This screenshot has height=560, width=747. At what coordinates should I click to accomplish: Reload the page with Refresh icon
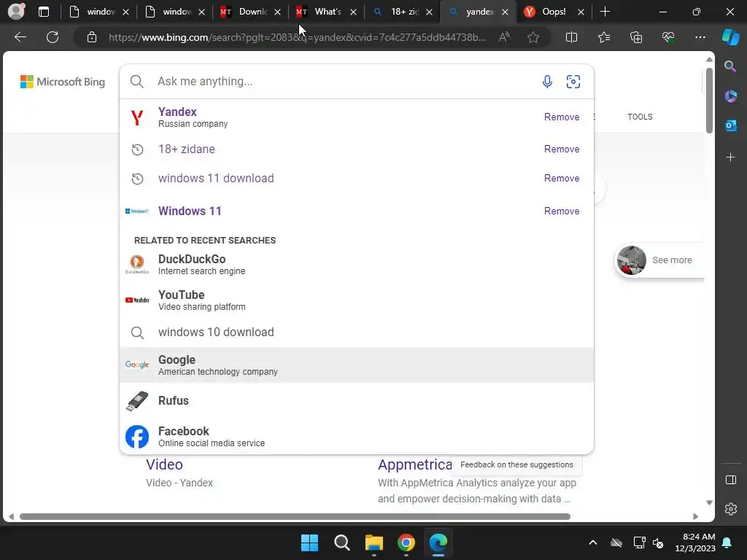[x=53, y=37]
